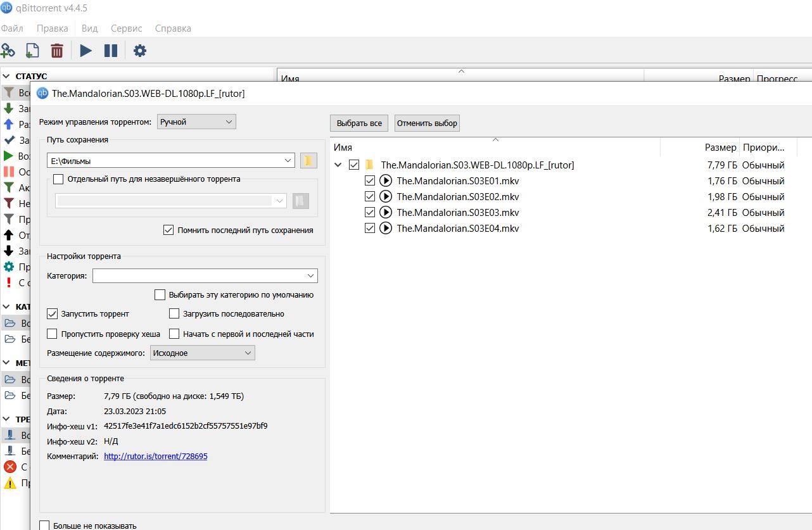Click play icon of The.Mandalorian.S03E03.mkv
The image size is (812, 530).
pyautogui.click(x=386, y=212)
